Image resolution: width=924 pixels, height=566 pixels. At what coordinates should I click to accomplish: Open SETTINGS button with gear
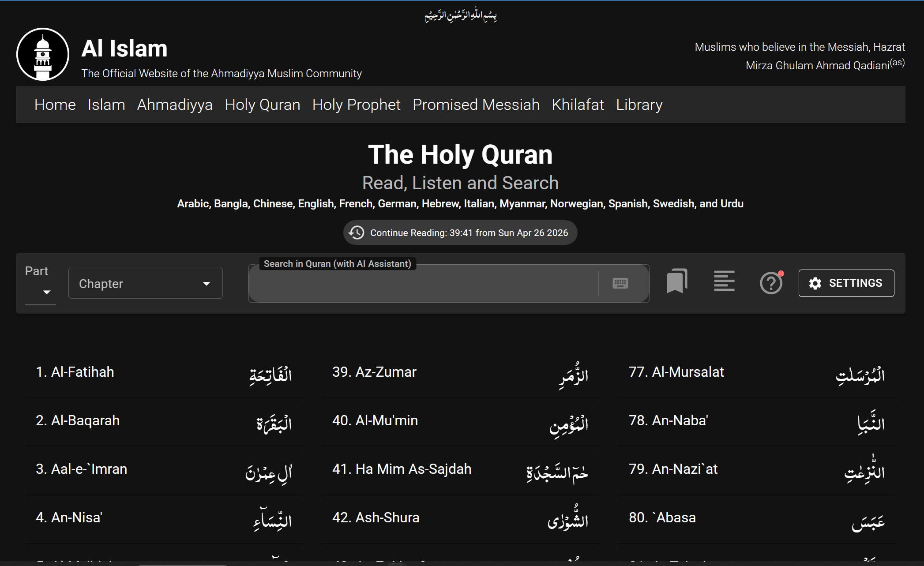coord(846,283)
